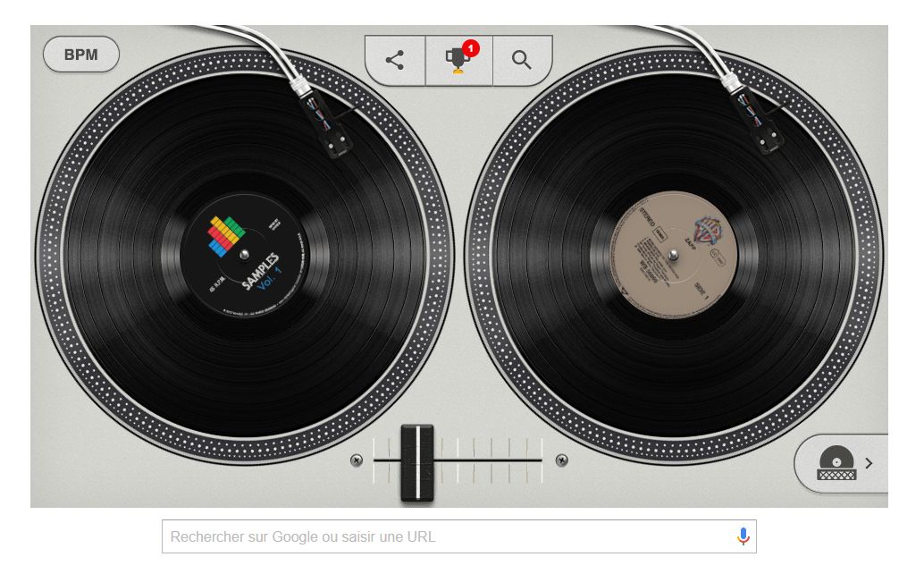Click the left turntable center spindle
Screen dimensions: 924x574
(x=244, y=255)
